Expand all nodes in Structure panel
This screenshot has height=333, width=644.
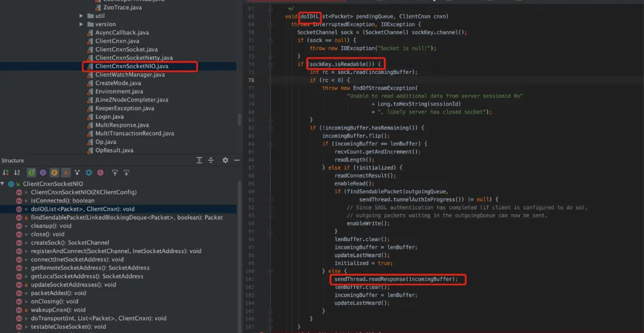(x=199, y=161)
